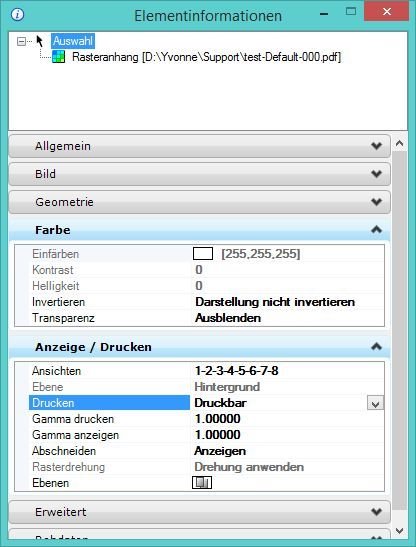The width and height of the screenshot is (416, 547).
Task: Click the scrollbar down arrow
Action: [400, 531]
